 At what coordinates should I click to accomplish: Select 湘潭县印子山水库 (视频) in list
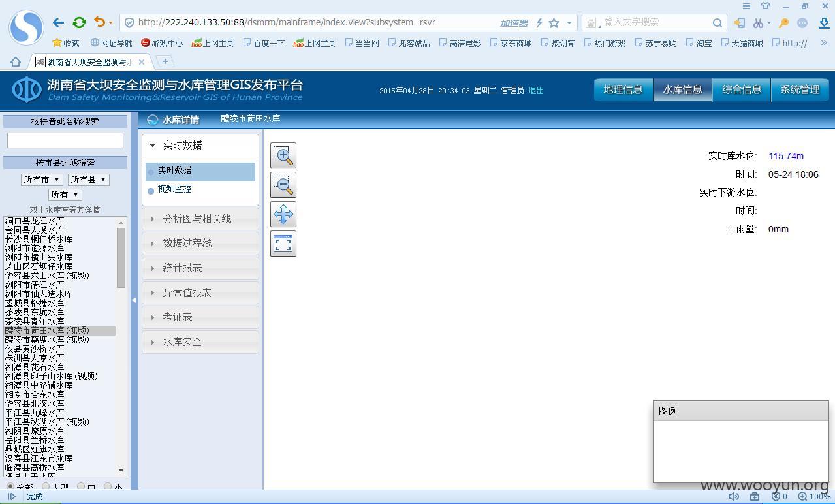[x=60, y=376]
